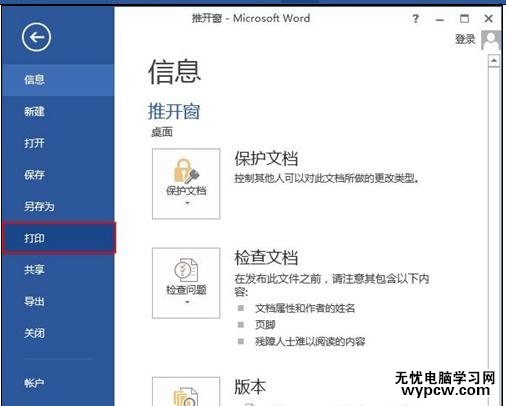The height and width of the screenshot is (406, 506).
Task: Open the 打开 menu entry
Action: pyautogui.click(x=58, y=143)
